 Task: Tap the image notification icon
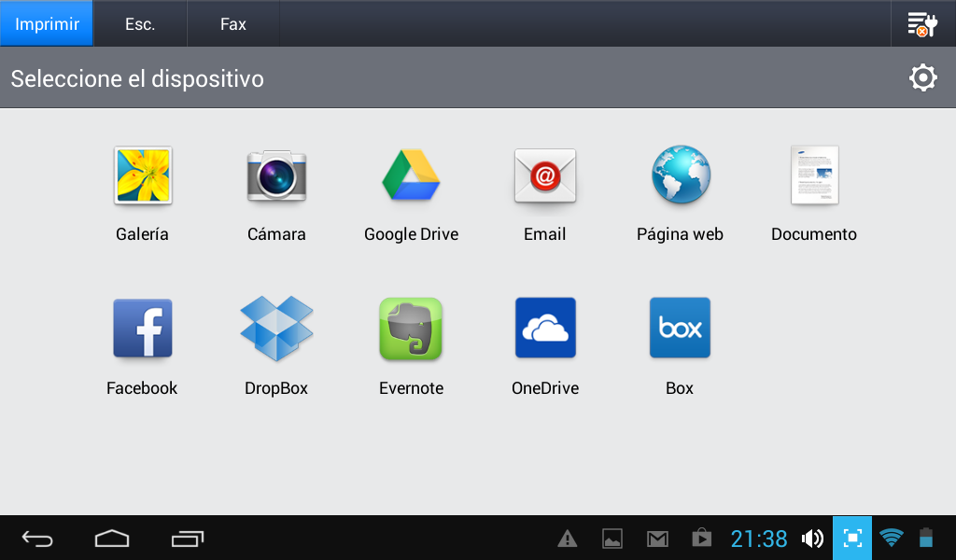pos(612,539)
